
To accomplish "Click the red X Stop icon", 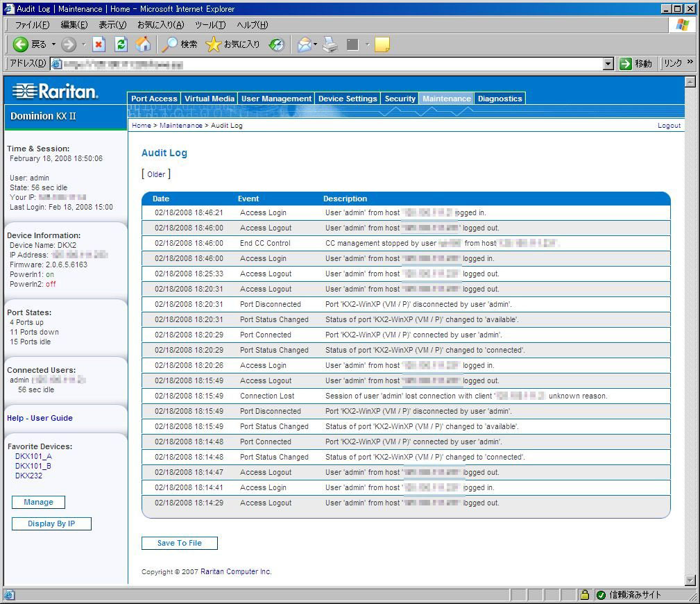I will point(99,44).
